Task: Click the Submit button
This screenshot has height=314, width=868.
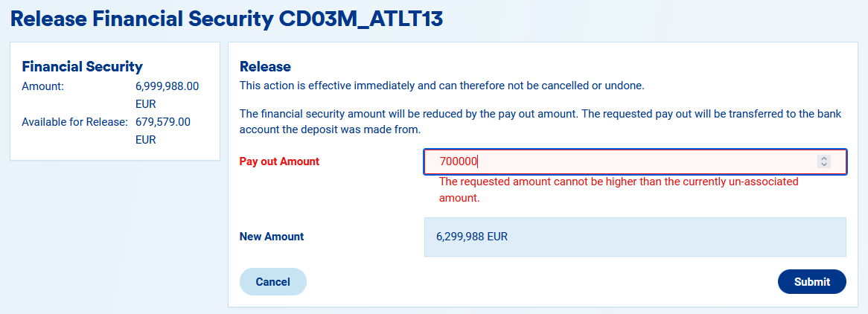Action: 811,282
